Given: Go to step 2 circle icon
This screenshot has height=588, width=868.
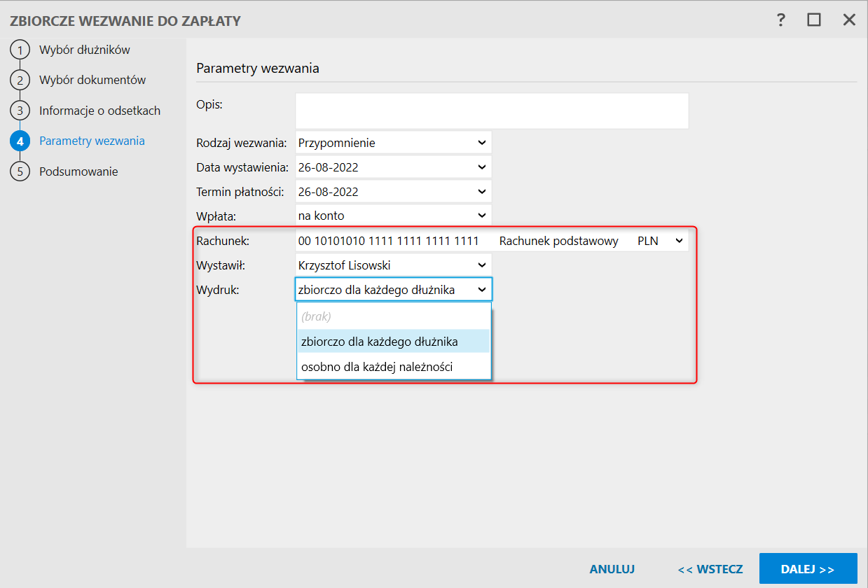Looking at the screenshot, I should pyautogui.click(x=20, y=80).
